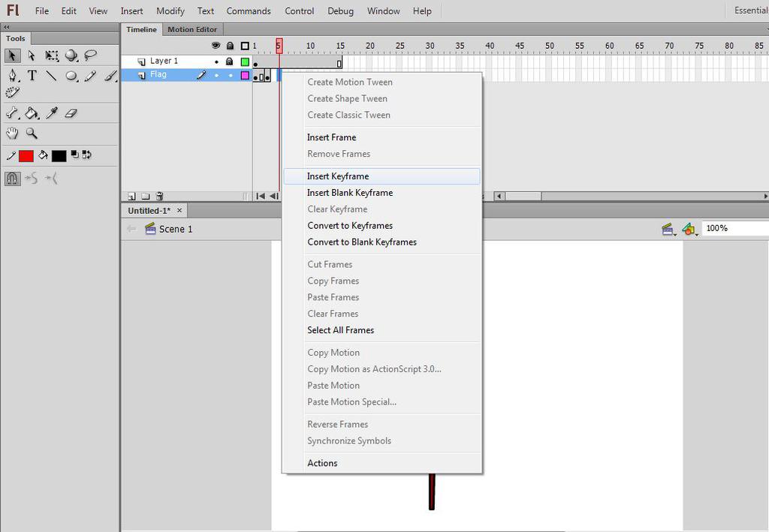Unlock Layer 1 via lock icon
This screenshot has height=532, width=769.
pyautogui.click(x=230, y=62)
